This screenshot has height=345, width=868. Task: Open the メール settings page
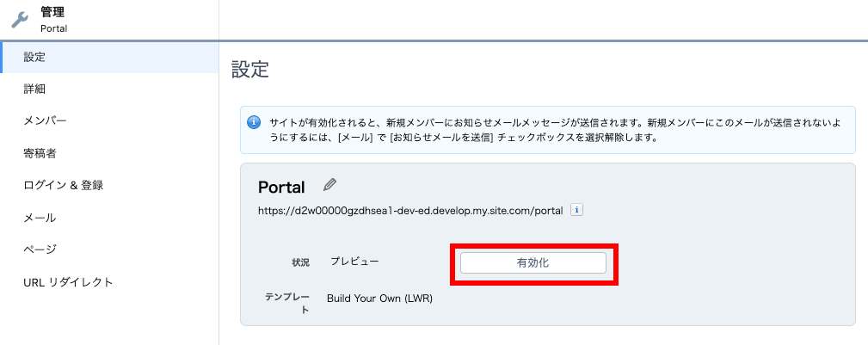[x=40, y=218]
